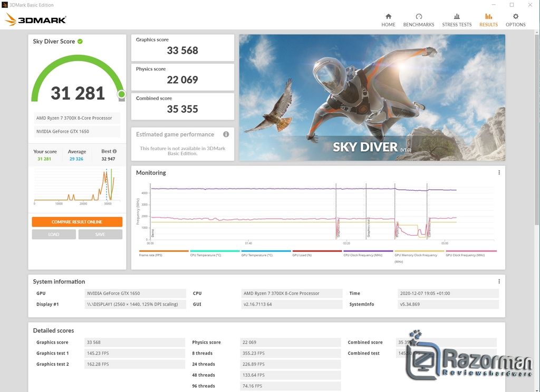Viewport: 540px width, 392px height.
Task: Click the Load button
Action: (54, 234)
